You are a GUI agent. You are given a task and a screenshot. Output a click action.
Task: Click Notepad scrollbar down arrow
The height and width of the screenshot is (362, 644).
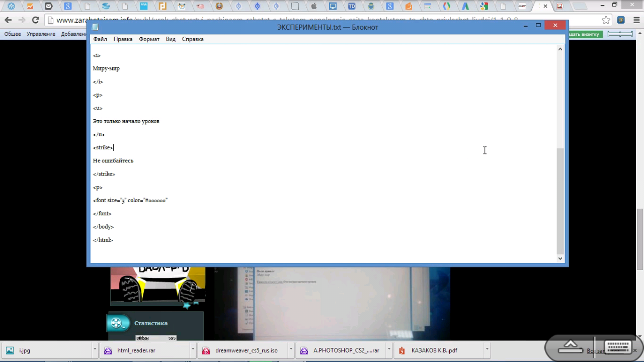[x=560, y=258]
